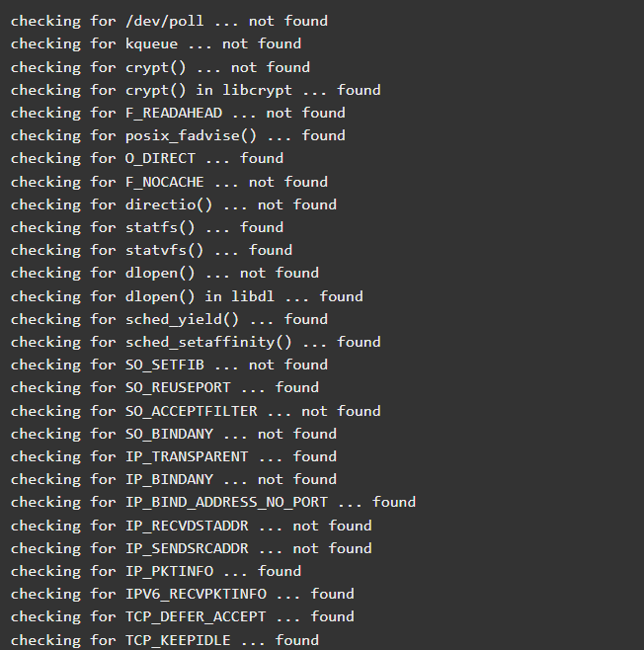Click the IP_TRANSPARENT text
This screenshot has height=650, width=644.
(x=187, y=457)
